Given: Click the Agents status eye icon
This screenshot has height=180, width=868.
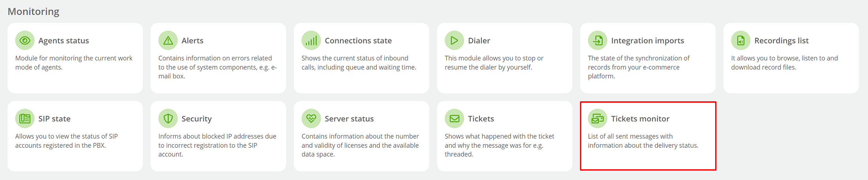Looking at the screenshot, I should tap(25, 41).
